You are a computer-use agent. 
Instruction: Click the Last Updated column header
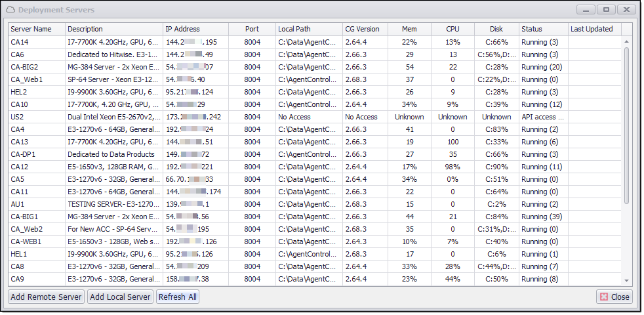click(x=594, y=29)
